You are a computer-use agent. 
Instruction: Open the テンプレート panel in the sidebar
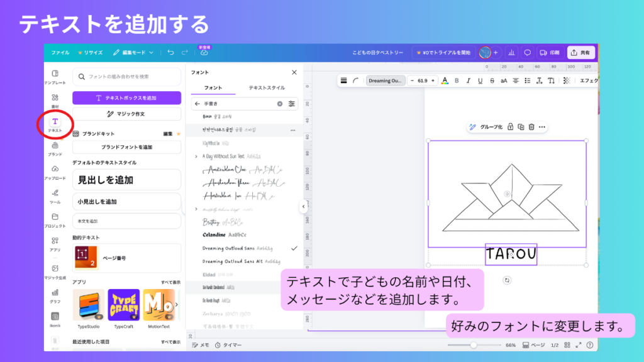pos(55,74)
